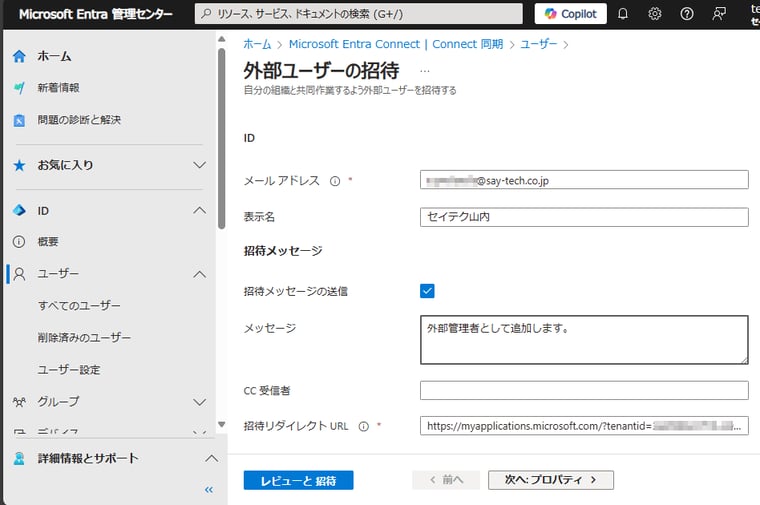Click the Copilot button
Image resolution: width=760 pixels, height=505 pixels.
click(x=570, y=14)
